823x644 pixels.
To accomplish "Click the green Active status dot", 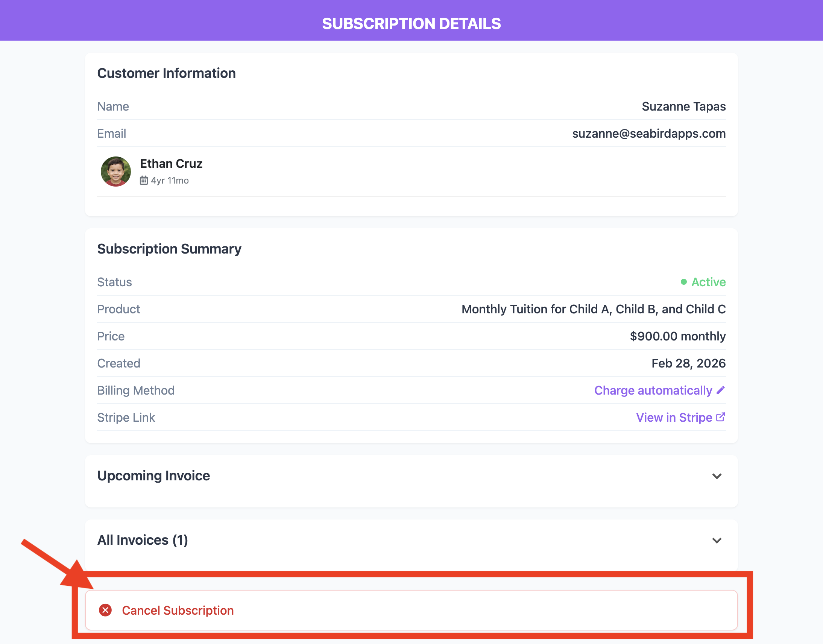I will click(x=683, y=282).
